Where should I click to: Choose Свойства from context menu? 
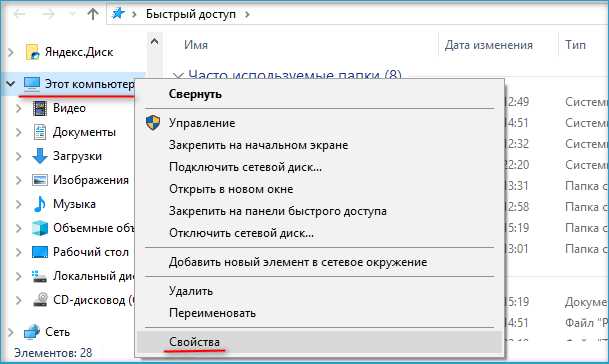(319, 342)
